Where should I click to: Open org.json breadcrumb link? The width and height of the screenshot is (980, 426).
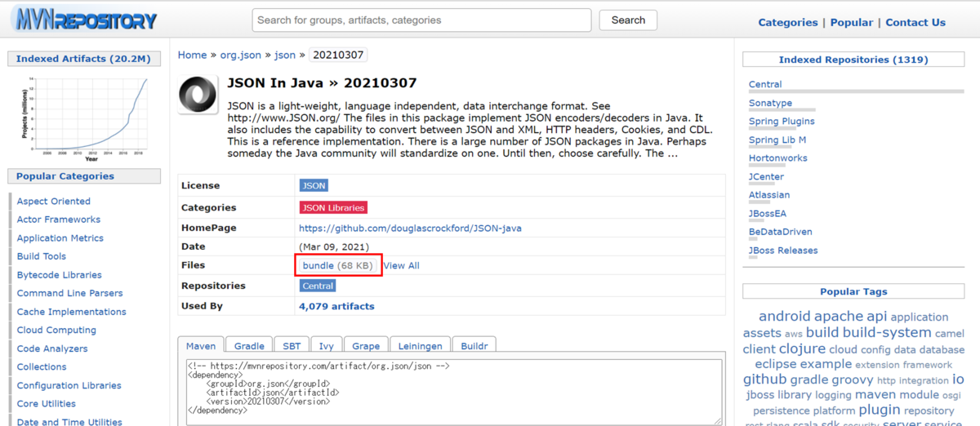(241, 55)
